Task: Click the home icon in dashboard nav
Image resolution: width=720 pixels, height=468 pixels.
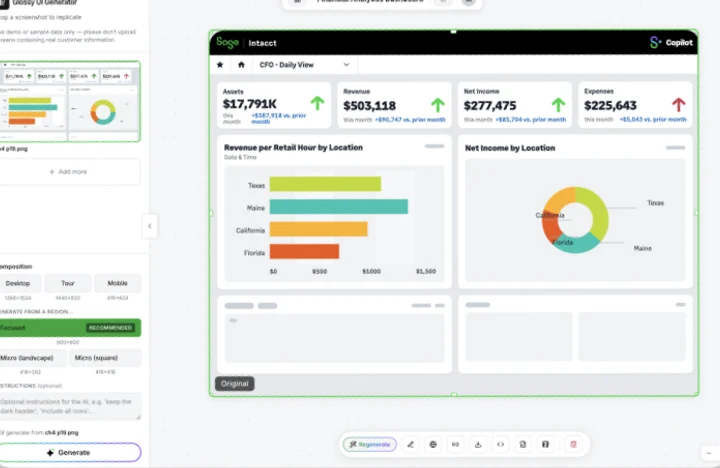Action: click(242, 65)
